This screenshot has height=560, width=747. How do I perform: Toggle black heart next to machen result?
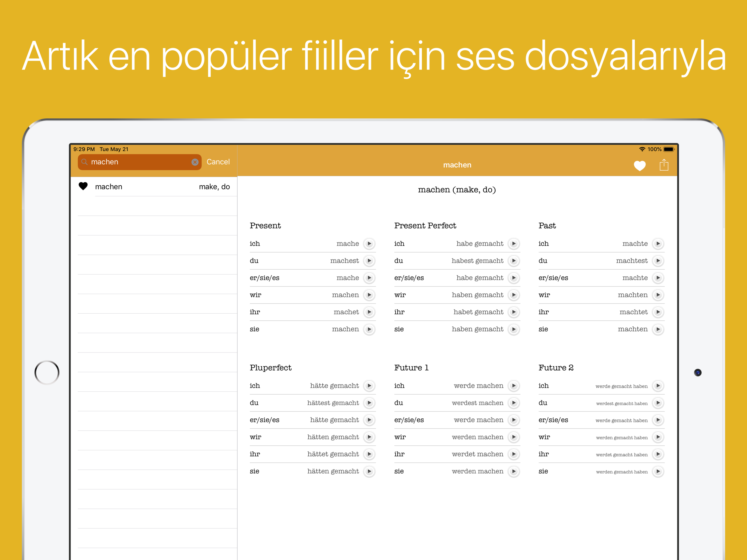(83, 186)
